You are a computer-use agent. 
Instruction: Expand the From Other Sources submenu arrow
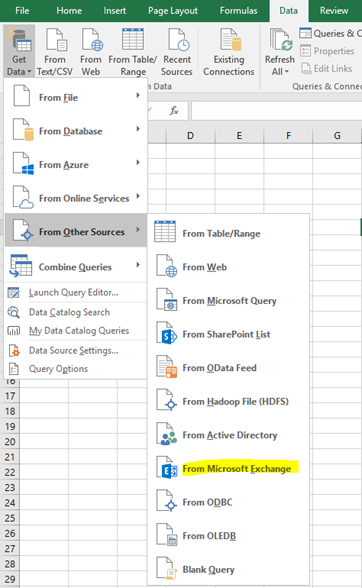coord(138,230)
